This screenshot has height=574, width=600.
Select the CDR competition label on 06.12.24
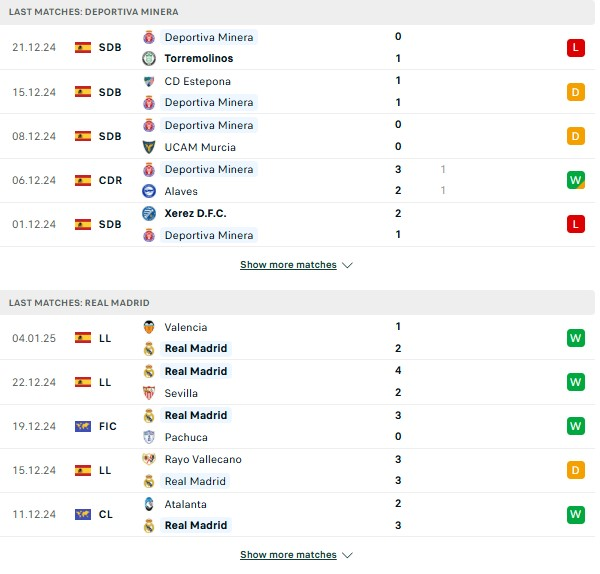[x=110, y=180]
